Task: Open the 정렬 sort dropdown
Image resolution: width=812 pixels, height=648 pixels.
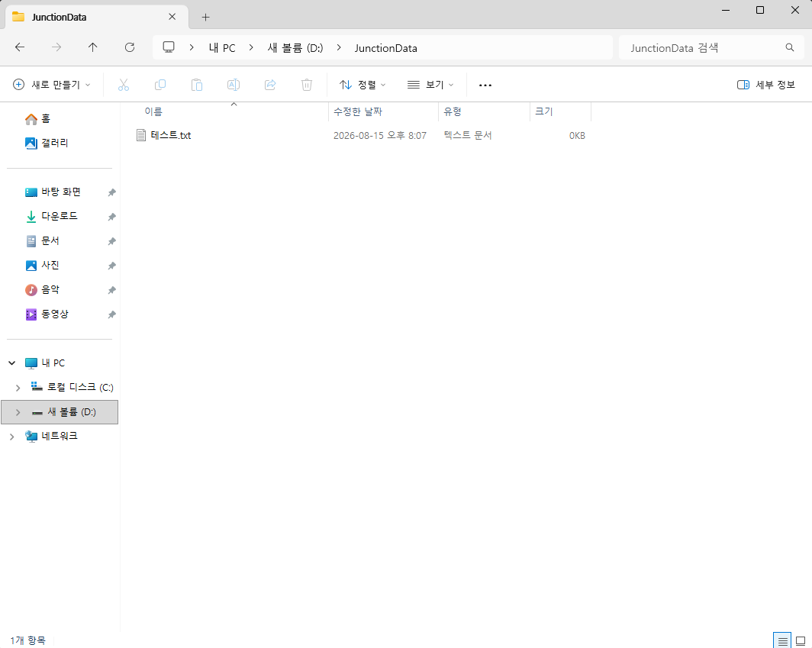Action: point(362,85)
